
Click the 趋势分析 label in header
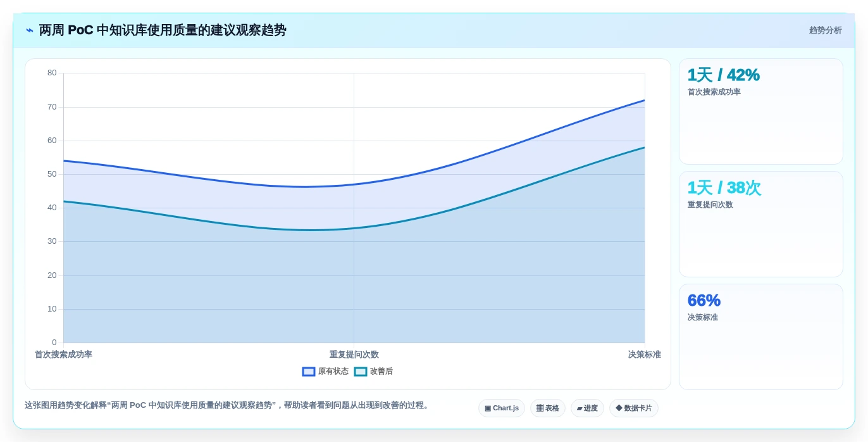(825, 30)
